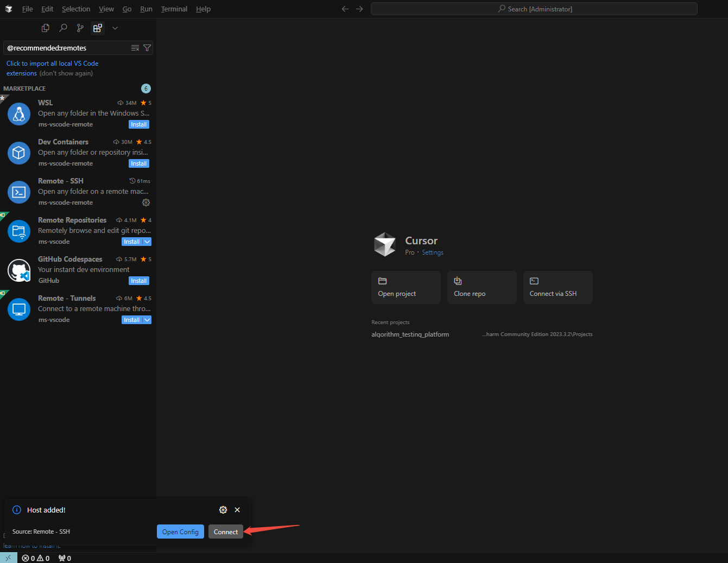Screen dimensions: 728x563
Task: Open the Source Control view icon
Action: pos(80,28)
